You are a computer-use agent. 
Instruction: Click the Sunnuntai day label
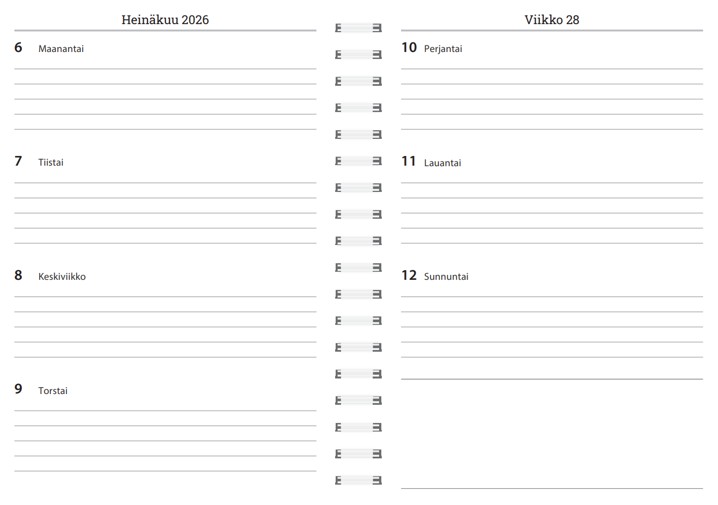click(446, 277)
